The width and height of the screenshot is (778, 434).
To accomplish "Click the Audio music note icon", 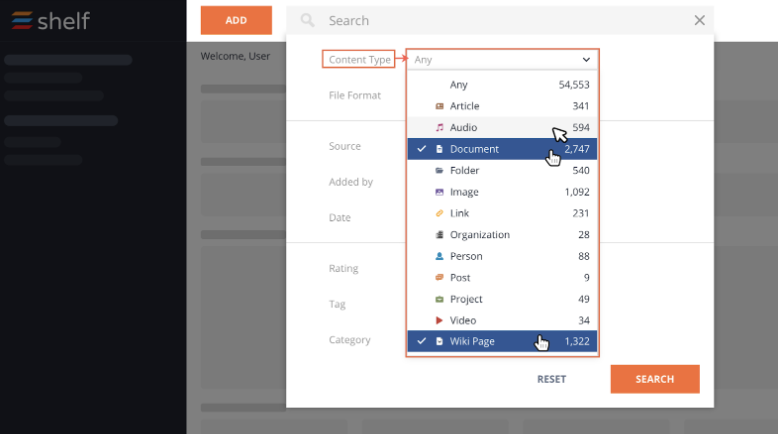I will point(439,127).
